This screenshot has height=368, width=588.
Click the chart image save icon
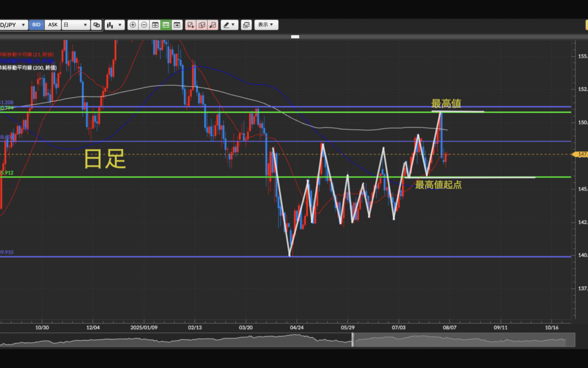point(246,25)
